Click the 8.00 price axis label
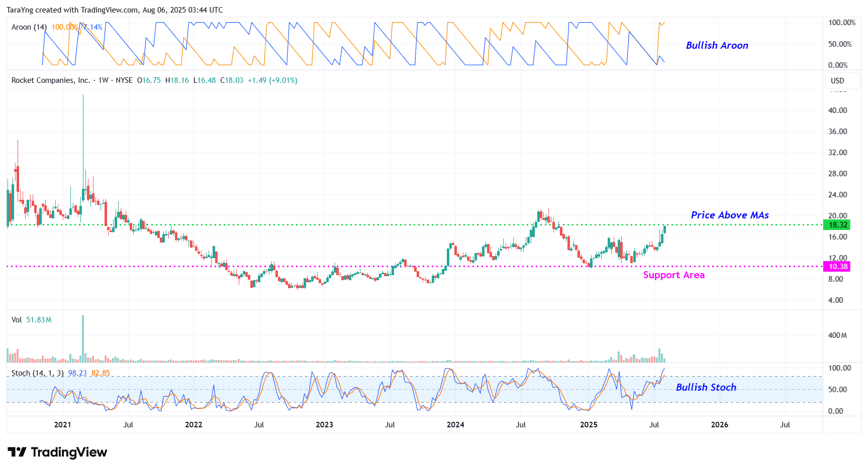 [x=835, y=279]
